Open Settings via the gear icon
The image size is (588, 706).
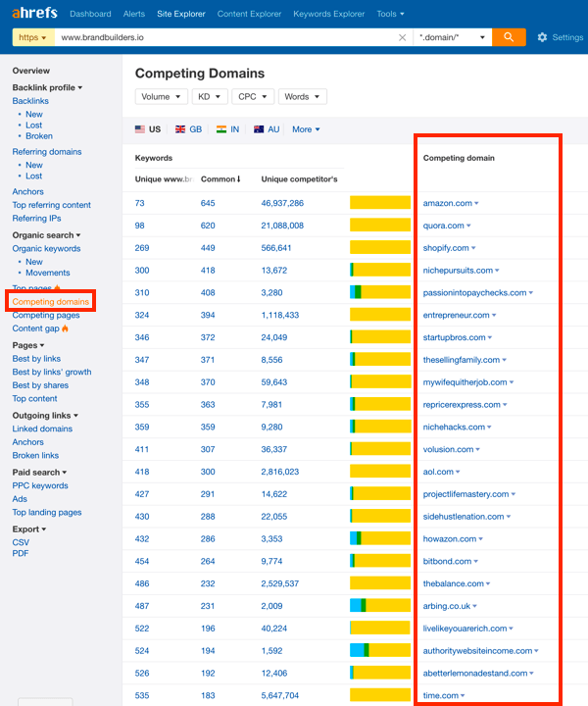[543, 37]
